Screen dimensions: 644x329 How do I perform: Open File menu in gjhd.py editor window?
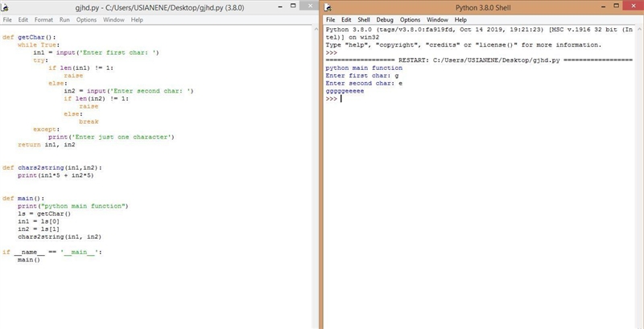(x=7, y=19)
